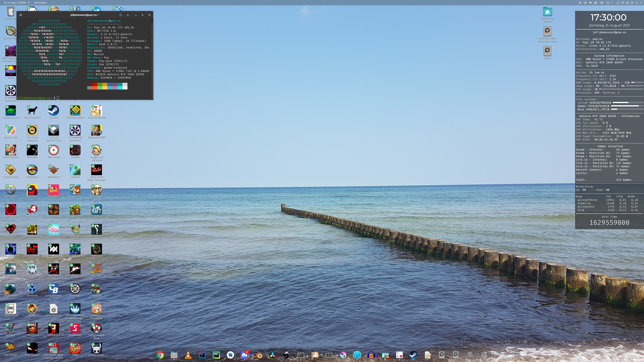
Task: Open the terminal hamburger menu
Action: [x=128, y=15]
